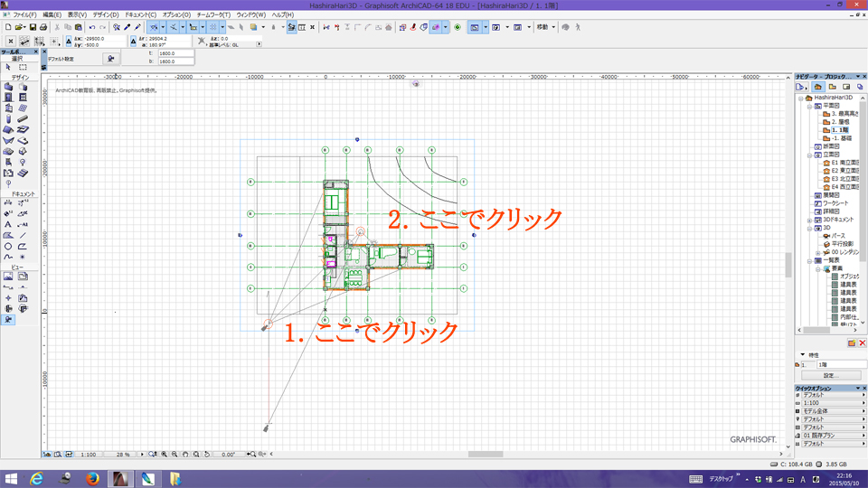Viewport: 868px width, 488px height.
Task: Open the オプション(O) menu
Action: tap(176, 15)
